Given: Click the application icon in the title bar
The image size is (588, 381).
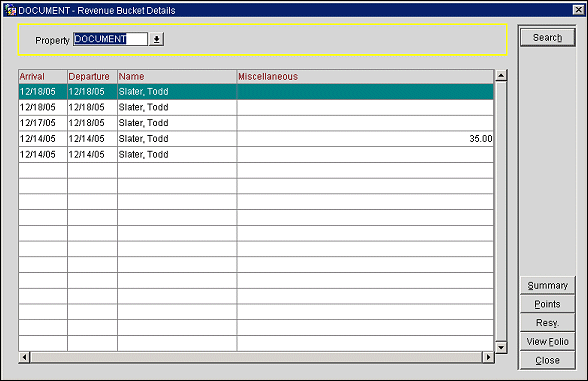Looking at the screenshot, I should coord(10,10).
